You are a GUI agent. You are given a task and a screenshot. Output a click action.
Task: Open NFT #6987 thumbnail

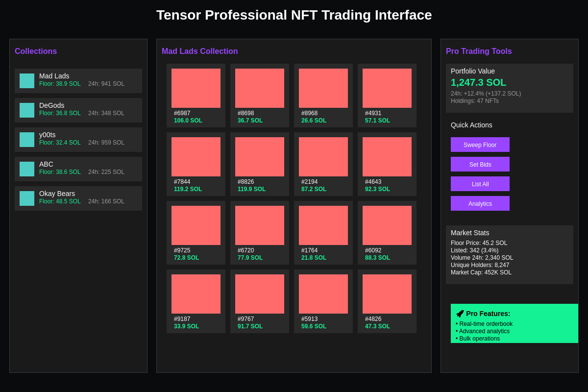[x=196, y=88]
